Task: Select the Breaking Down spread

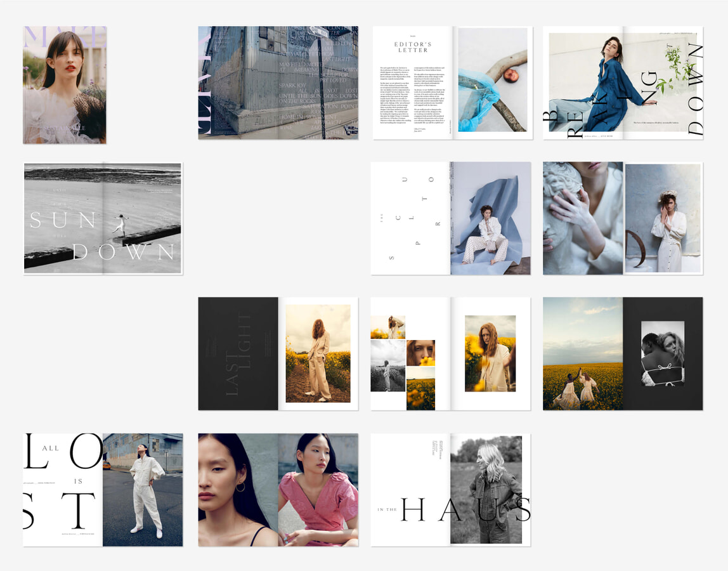Action: [x=622, y=82]
